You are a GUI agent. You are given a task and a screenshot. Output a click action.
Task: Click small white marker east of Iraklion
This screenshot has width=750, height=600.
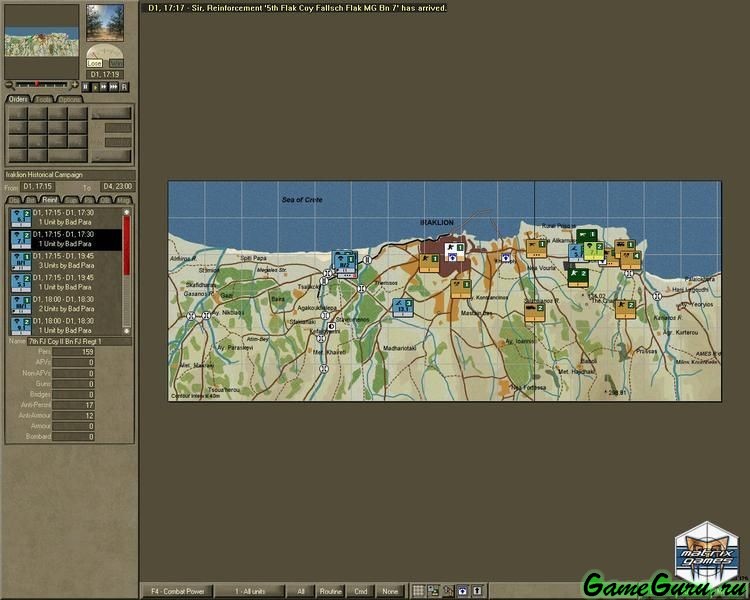[x=506, y=258]
